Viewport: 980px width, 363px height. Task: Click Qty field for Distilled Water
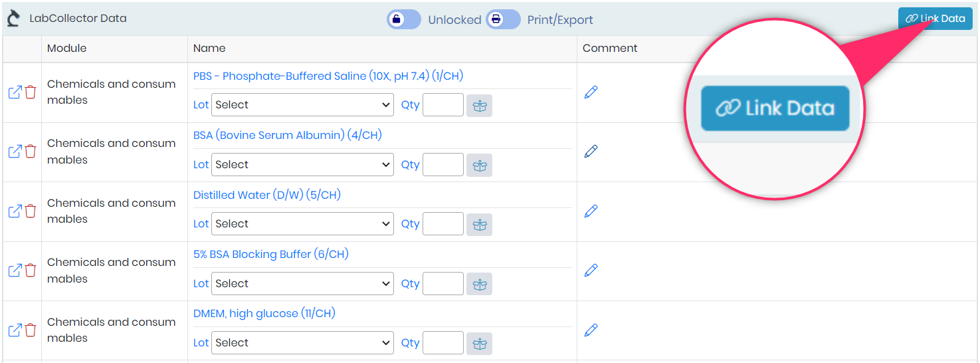coord(443,224)
